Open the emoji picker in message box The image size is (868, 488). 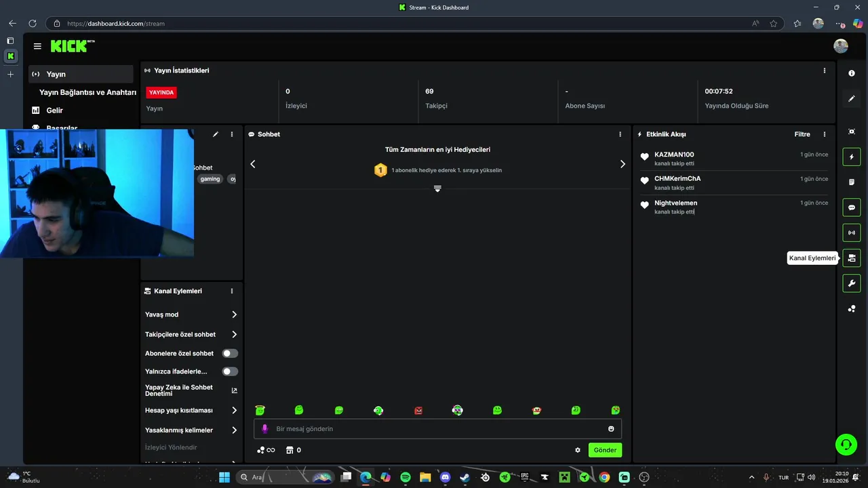coord(611,429)
